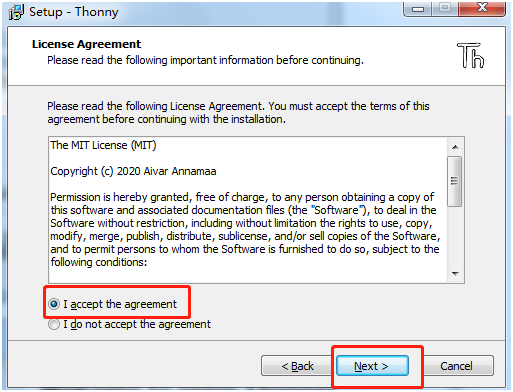Click the "Copyright (c) 2020 Aivar Annamaa" line
Screen dimensions: 513x392
[133, 171]
